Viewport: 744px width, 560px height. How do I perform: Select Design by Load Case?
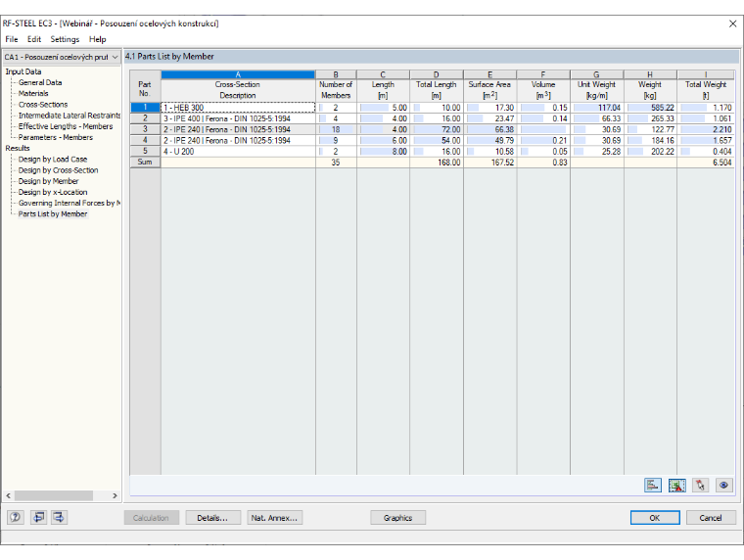[53, 159]
